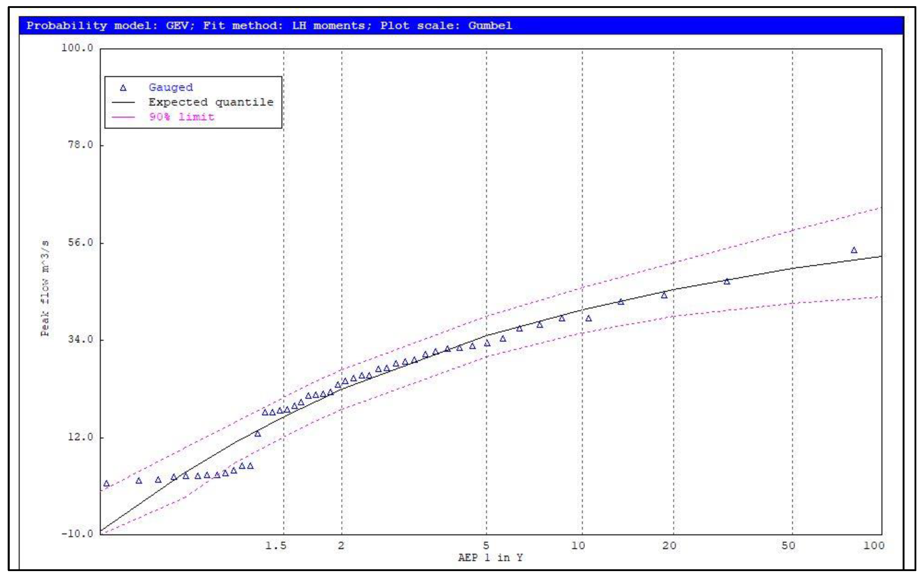Image resolution: width=924 pixels, height=579 pixels.
Task: Click the 'Peak flow m^3/s' y-axis title
Action: pos(45,288)
